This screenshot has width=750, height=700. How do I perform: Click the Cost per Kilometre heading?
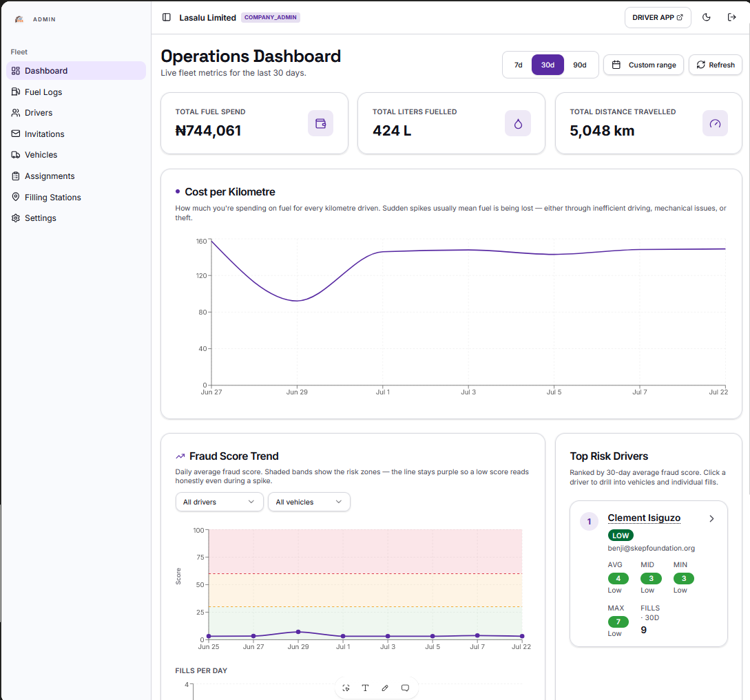[229, 192]
